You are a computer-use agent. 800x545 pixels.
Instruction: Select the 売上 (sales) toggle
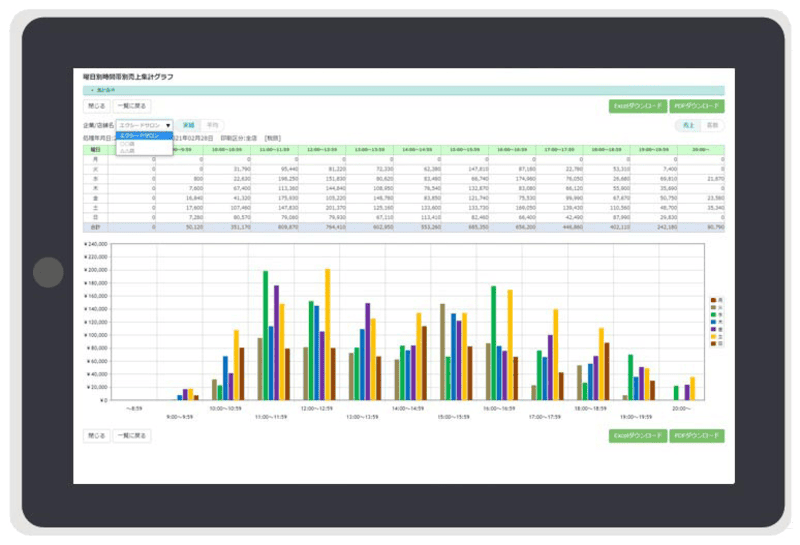click(688, 125)
